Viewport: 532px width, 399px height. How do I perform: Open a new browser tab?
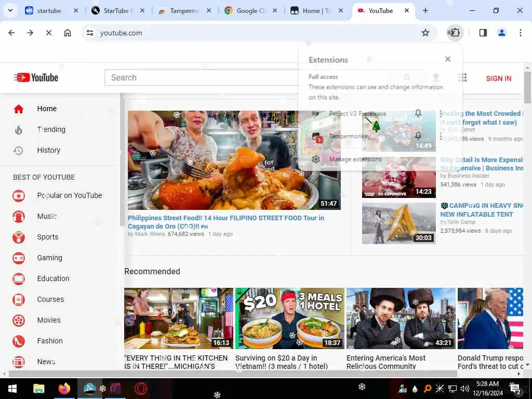pos(425,10)
